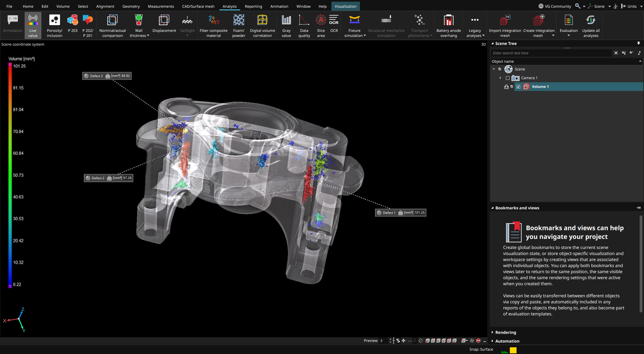Run the Data quality analysis
The height and width of the screenshot is (354, 644).
point(304,26)
